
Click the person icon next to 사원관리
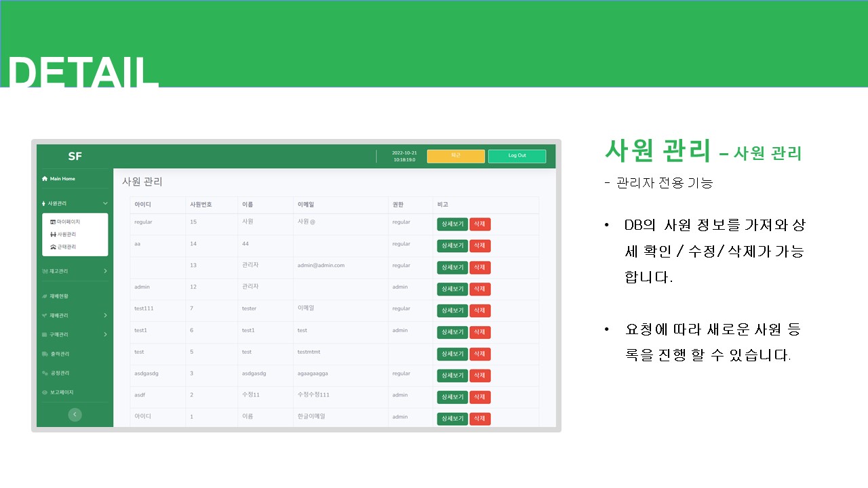(x=43, y=203)
